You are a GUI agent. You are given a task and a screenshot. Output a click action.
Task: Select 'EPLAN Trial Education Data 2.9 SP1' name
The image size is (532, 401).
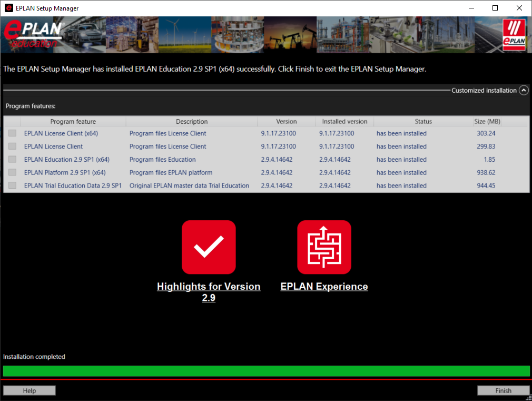click(x=73, y=185)
